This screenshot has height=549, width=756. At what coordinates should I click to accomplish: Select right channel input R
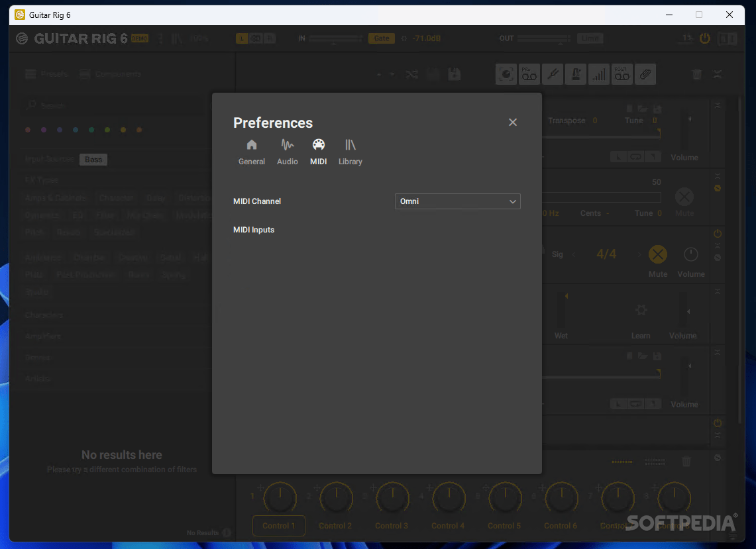(270, 38)
